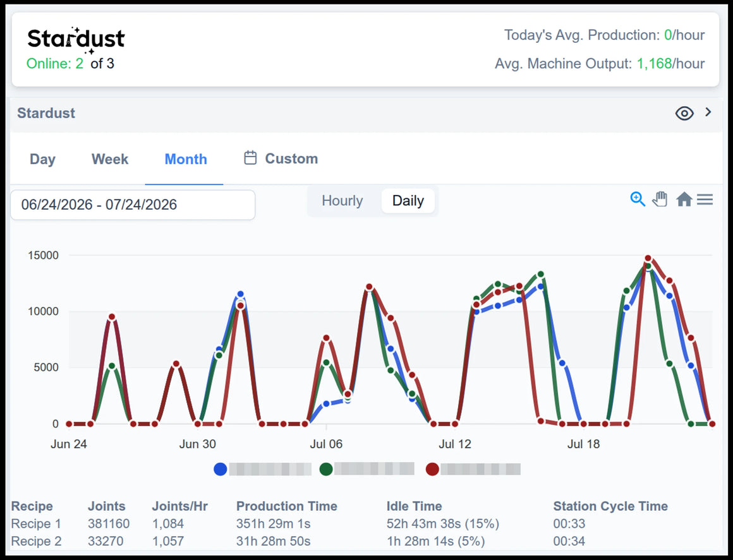Click the Stardust logo
Image resolution: width=733 pixels, height=560 pixels.
76,39
